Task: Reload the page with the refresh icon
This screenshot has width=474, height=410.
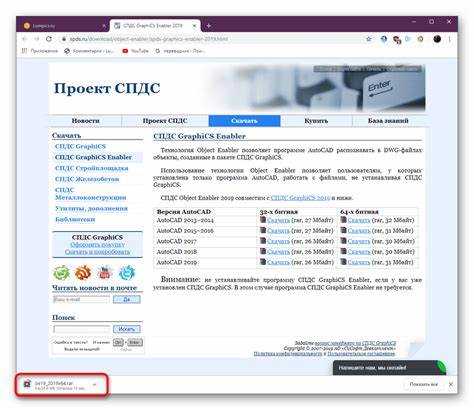Action: [49, 39]
